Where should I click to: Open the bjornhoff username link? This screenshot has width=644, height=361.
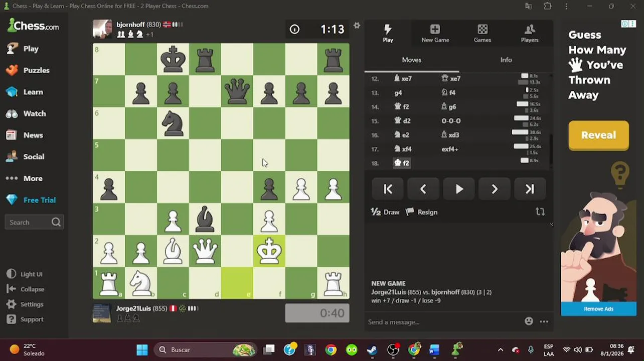(130, 25)
